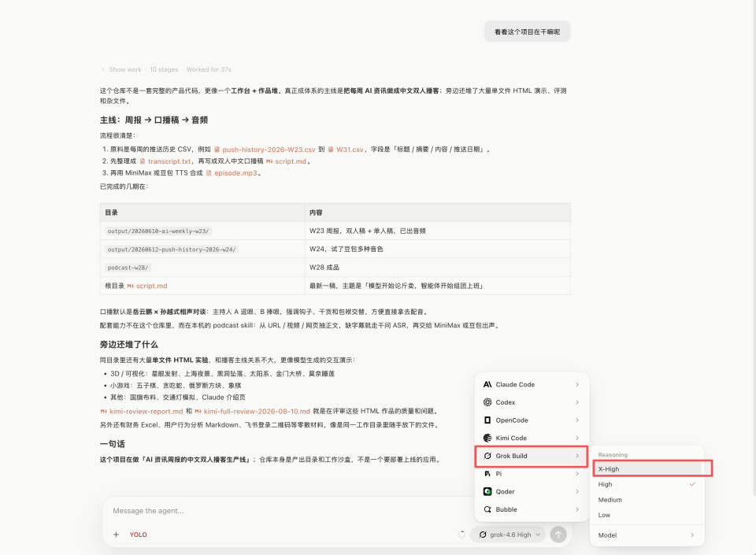Click the heading 一句话
The height and width of the screenshot is (555, 756).
(x=113, y=444)
